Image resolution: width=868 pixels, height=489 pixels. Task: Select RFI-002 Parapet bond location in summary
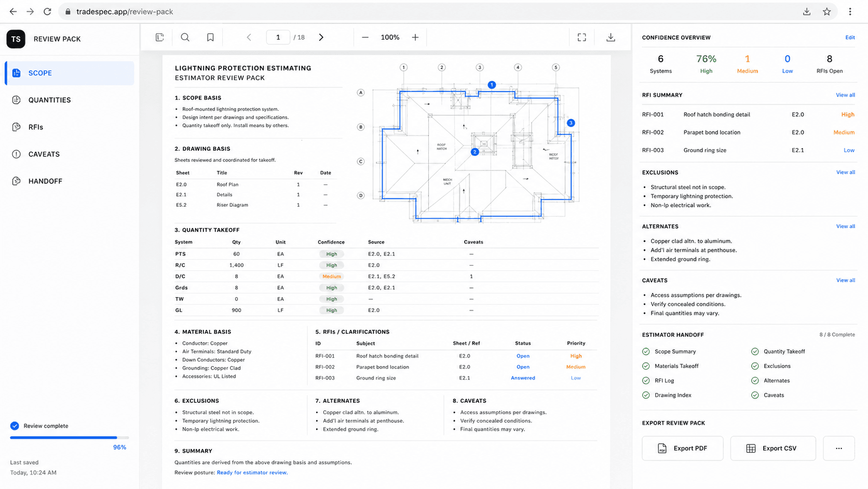tap(749, 133)
